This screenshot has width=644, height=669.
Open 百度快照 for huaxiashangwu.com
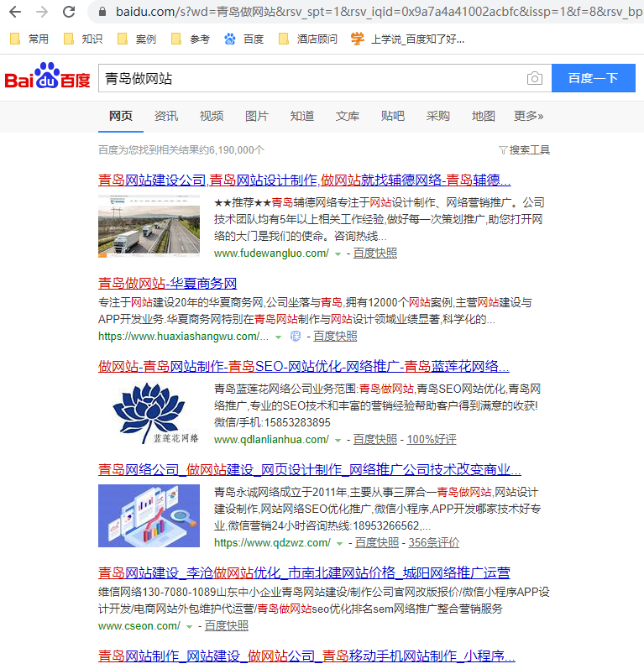click(x=336, y=337)
